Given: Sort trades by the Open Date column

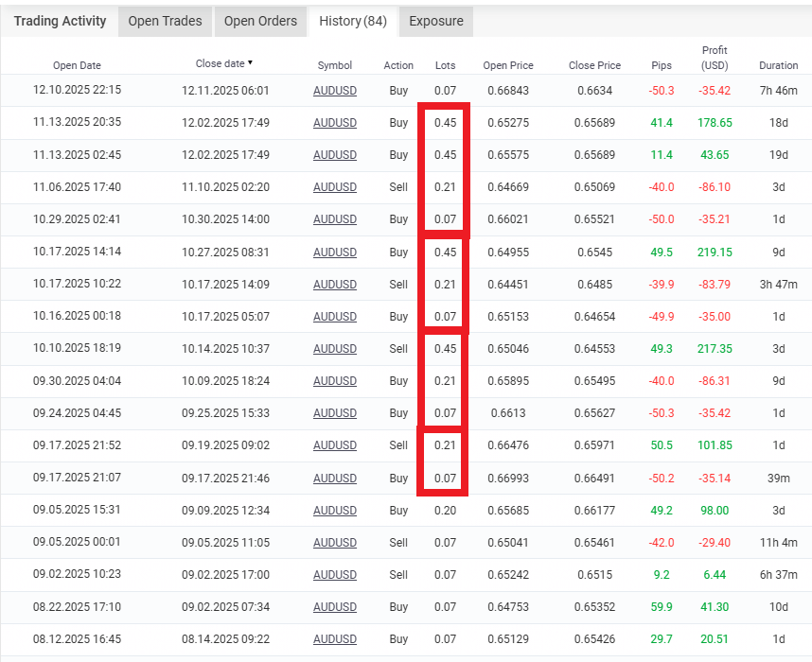Looking at the screenshot, I should (x=79, y=65).
